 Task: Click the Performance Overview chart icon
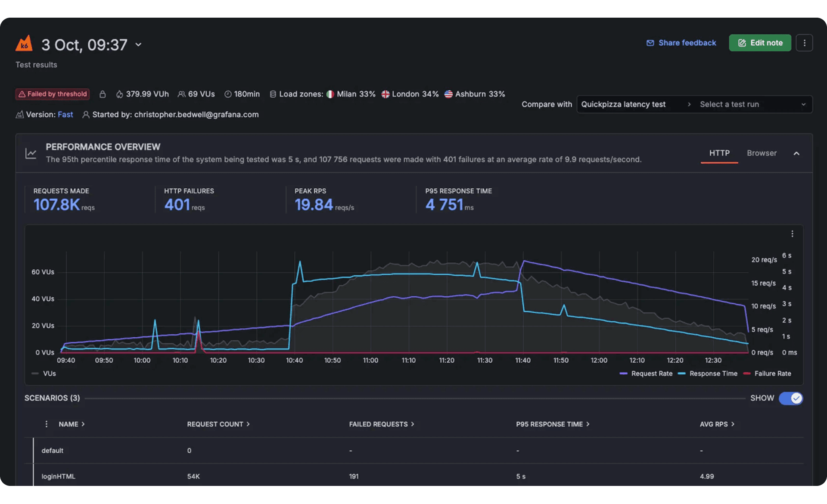coord(31,153)
